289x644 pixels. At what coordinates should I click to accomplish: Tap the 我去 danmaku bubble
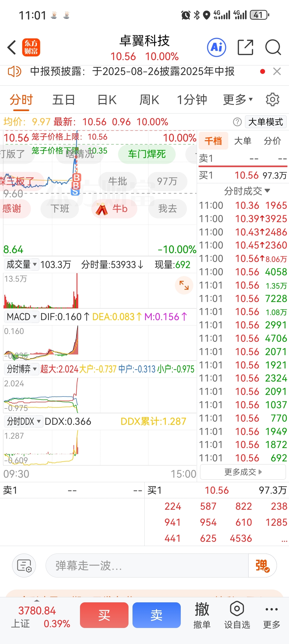tap(167, 209)
